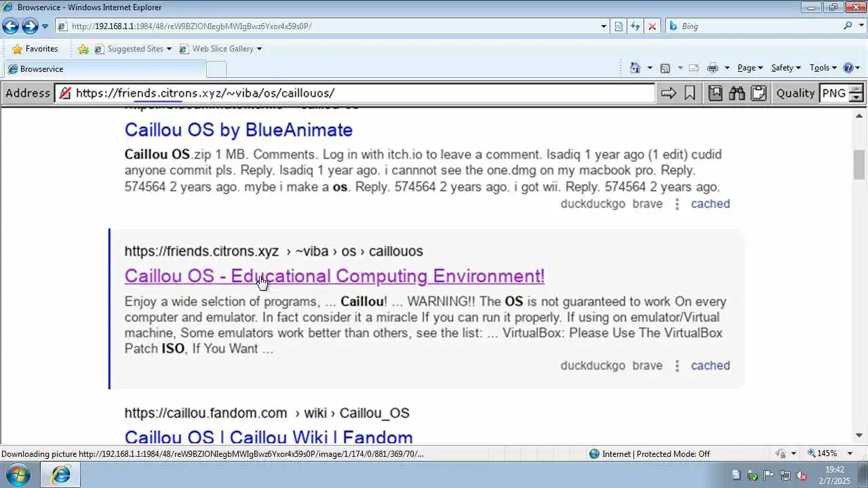Open the bookmarks book icon
Image resolution: width=868 pixels, height=488 pixels.
[715, 94]
